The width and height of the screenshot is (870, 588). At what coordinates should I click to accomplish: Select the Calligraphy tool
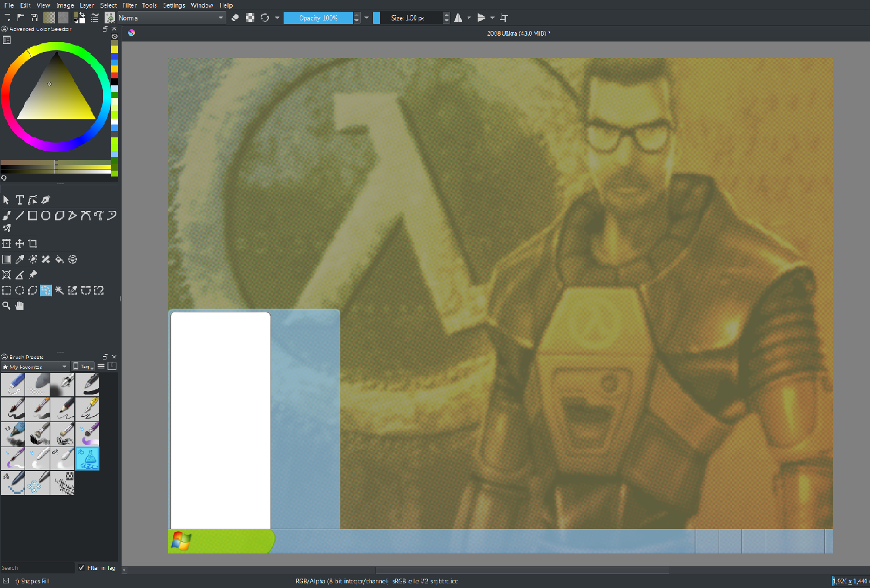pos(46,200)
